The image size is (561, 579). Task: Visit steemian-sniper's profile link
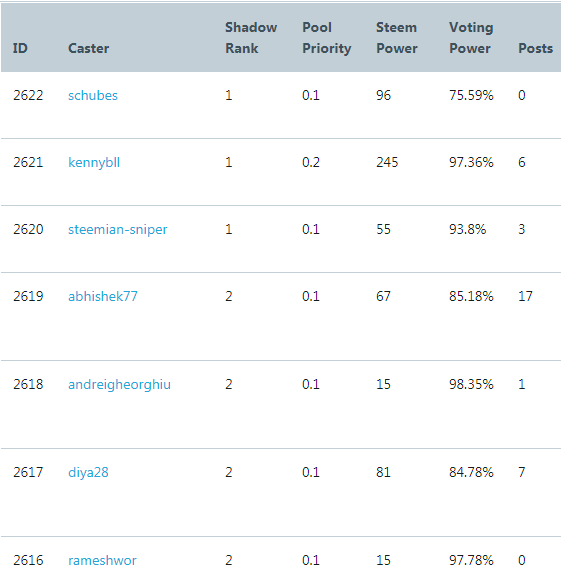click(x=117, y=229)
